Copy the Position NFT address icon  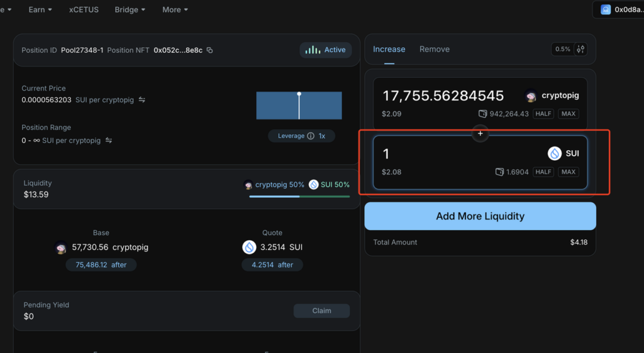coord(209,50)
